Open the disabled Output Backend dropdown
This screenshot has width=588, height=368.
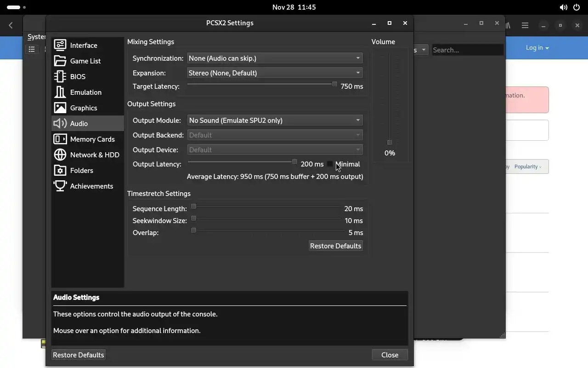pyautogui.click(x=275, y=135)
